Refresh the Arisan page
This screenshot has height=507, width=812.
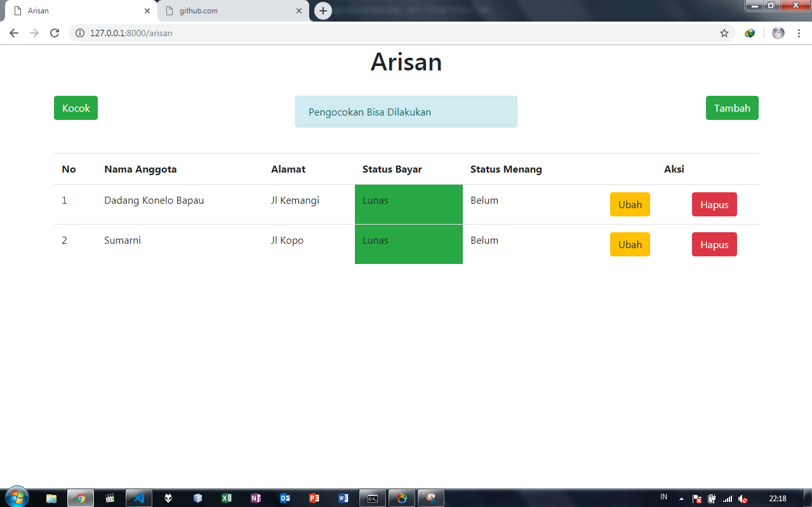point(54,33)
